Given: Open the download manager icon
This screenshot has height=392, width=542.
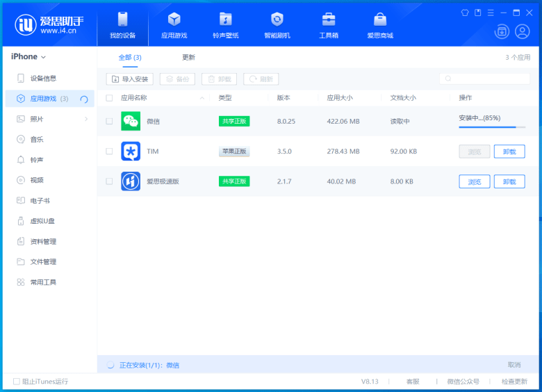Looking at the screenshot, I should pyautogui.click(x=502, y=32).
